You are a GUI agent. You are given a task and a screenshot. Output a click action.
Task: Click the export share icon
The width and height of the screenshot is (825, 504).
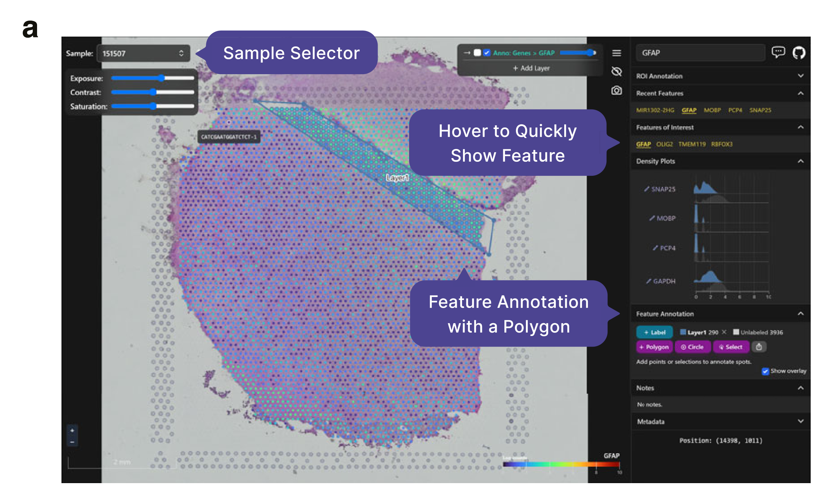pos(759,347)
